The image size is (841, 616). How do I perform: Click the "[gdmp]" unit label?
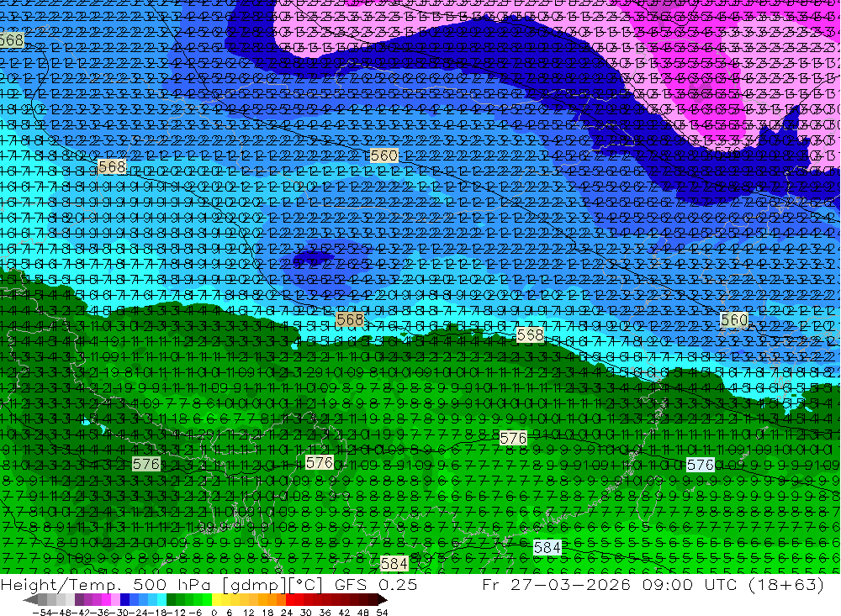256,585
